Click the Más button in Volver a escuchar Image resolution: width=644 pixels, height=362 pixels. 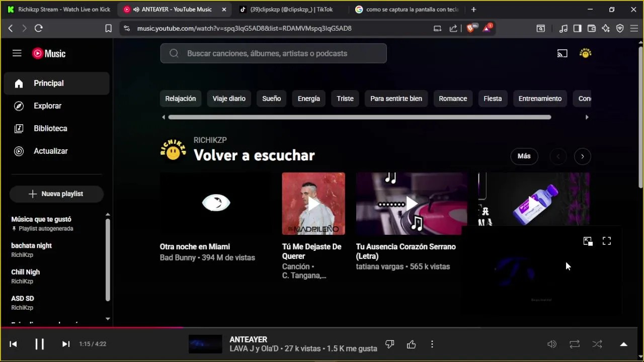click(x=524, y=156)
